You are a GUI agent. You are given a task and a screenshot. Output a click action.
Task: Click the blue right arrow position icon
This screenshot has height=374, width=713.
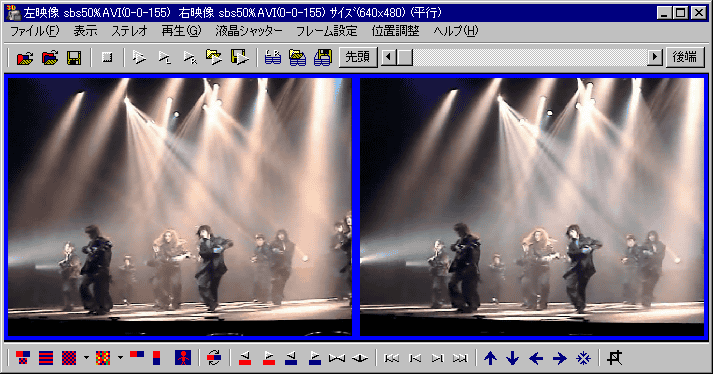click(559, 358)
